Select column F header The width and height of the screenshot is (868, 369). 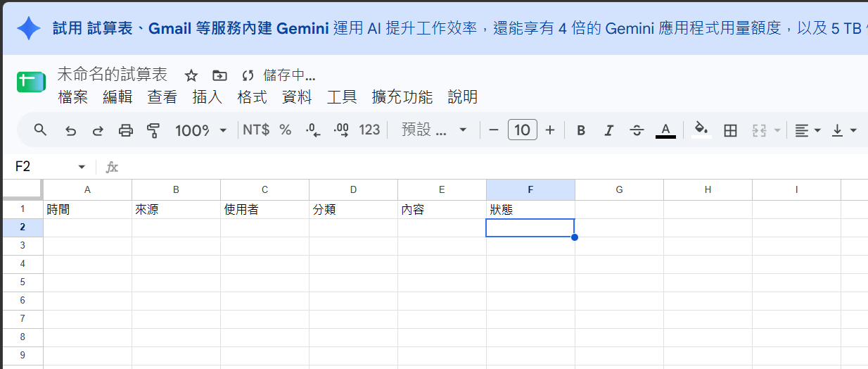point(530,189)
